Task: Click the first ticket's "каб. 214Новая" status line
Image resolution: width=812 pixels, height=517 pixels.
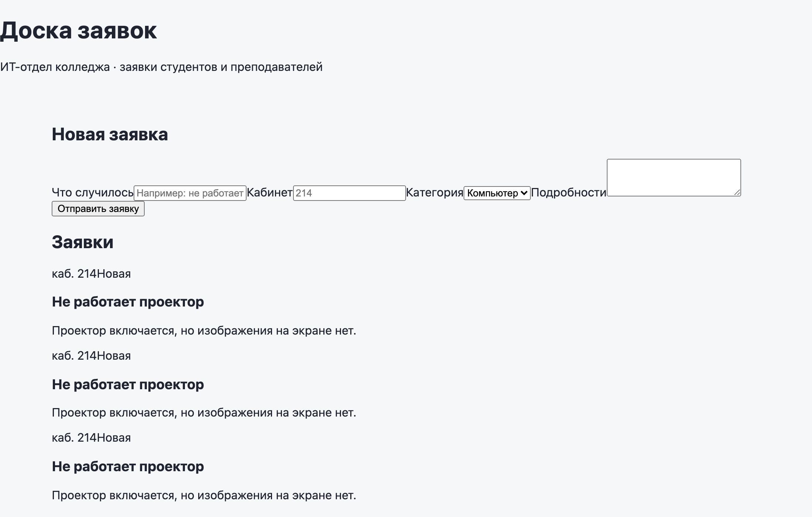Action: pyautogui.click(x=91, y=274)
